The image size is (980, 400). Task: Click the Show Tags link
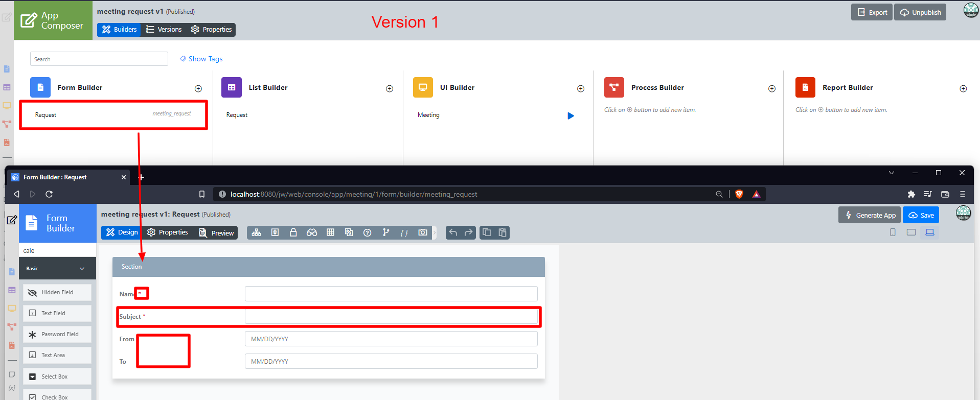[201, 59]
